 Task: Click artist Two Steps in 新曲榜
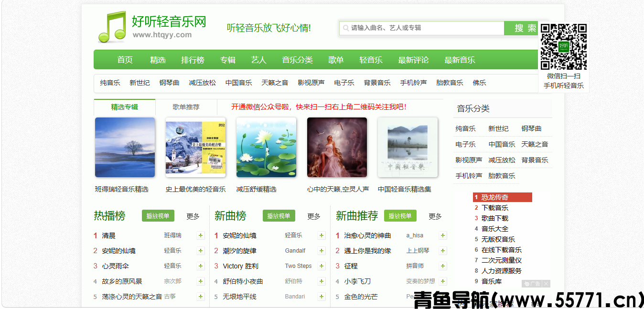point(298,266)
